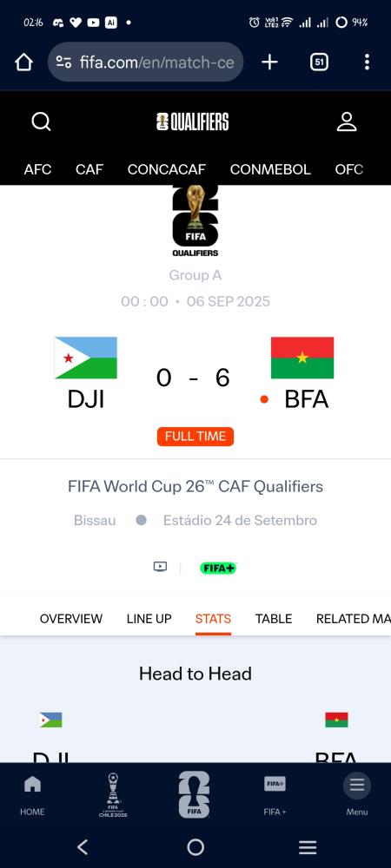Open the user profile account icon
391x868 pixels.
[x=347, y=122]
